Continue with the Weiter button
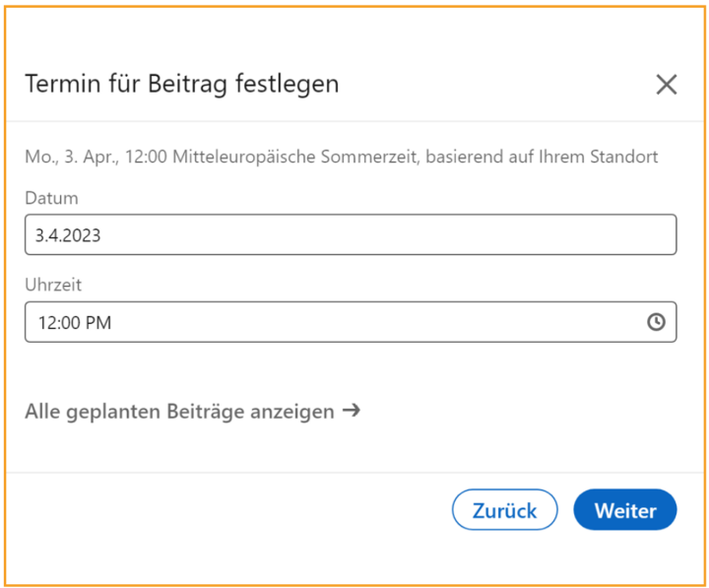This screenshot has width=709, height=588. tap(625, 510)
